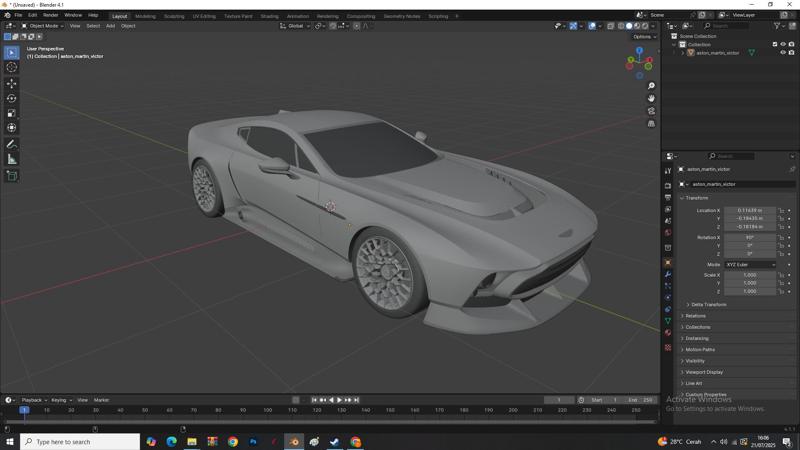This screenshot has height=450, width=800.
Task: Toggle the camera view icon
Action: coord(651,111)
